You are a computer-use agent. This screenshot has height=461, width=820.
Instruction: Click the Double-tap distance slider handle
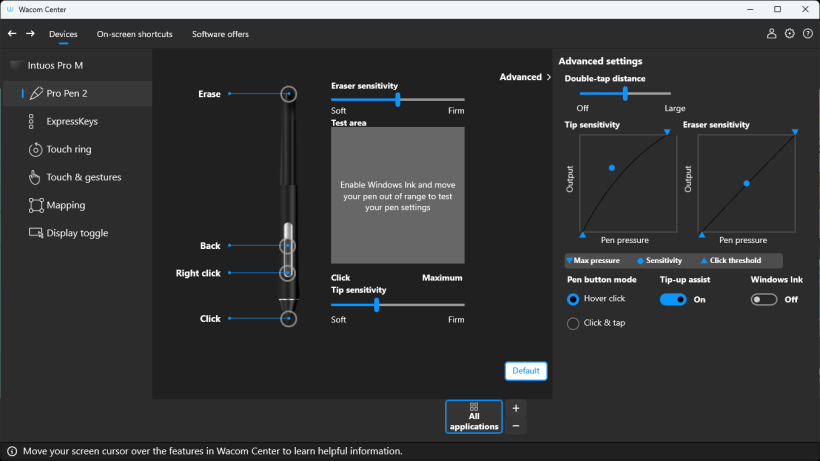[x=625, y=93]
